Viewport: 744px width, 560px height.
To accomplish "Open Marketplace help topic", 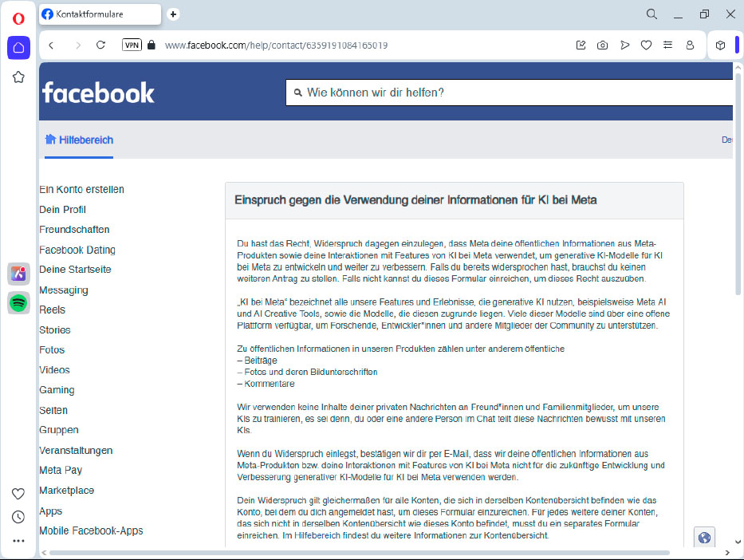I will (x=67, y=491).
